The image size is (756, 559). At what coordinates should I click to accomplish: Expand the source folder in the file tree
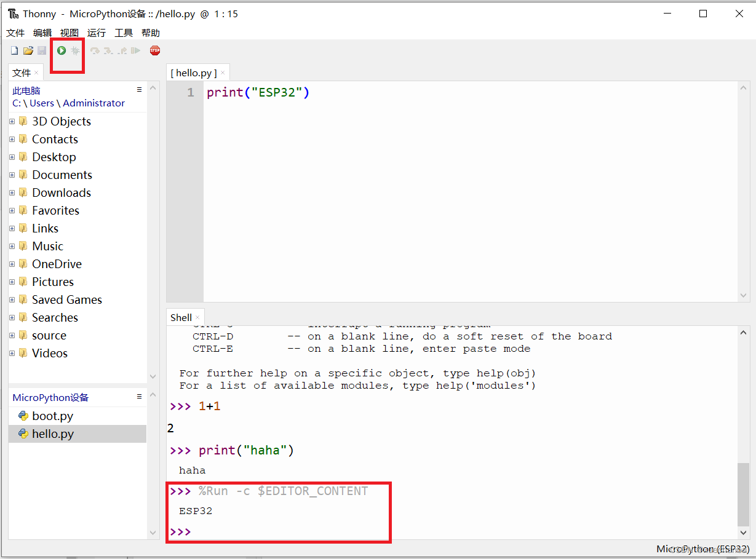tap(12, 335)
